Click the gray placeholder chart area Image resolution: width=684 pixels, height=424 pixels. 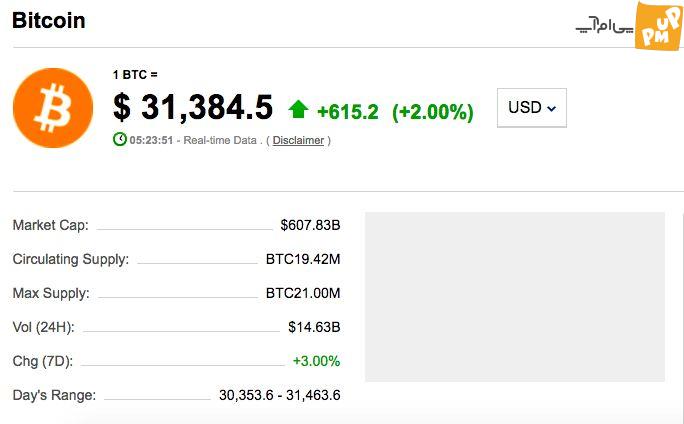click(515, 297)
